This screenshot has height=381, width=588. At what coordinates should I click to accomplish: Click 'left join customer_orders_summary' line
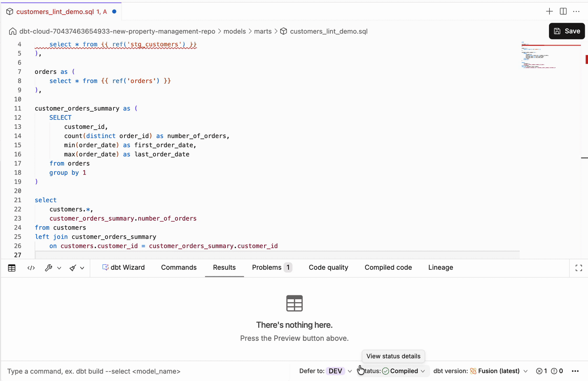point(95,237)
